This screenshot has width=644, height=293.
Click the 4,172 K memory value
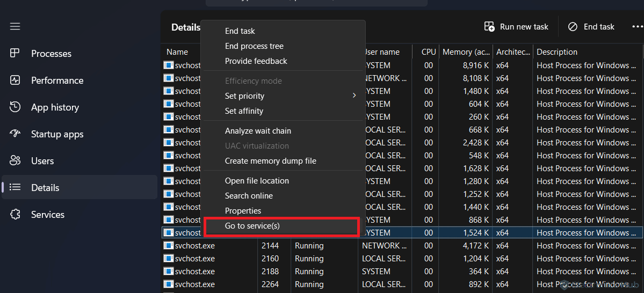coord(475,246)
